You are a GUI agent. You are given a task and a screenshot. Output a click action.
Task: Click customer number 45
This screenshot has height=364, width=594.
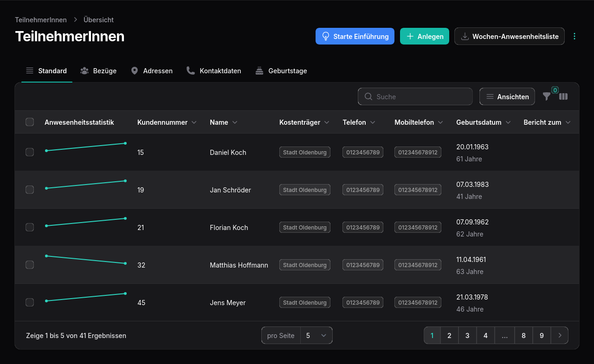point(141,302)
